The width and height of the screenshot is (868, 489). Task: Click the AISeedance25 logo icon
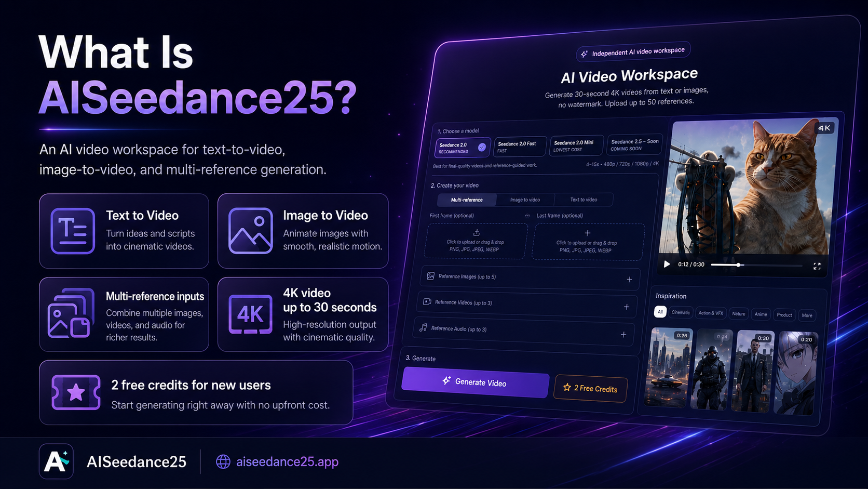point(56,461)
